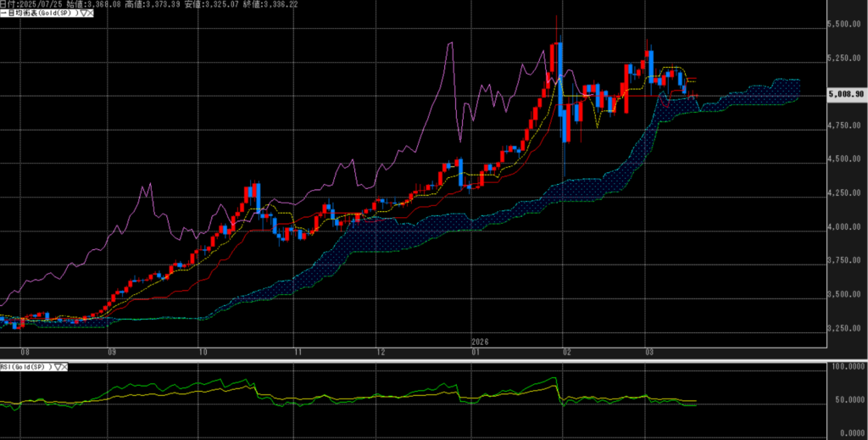The image size is (868, 440).
Task: Click the forward Ichimoku cloud at right edge
Action: click(780, 91)
